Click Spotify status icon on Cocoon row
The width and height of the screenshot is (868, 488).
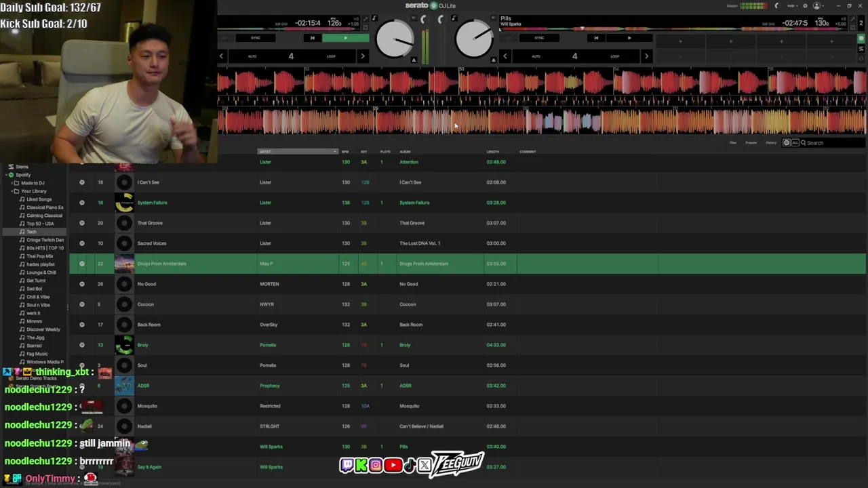tap(82, 304)
